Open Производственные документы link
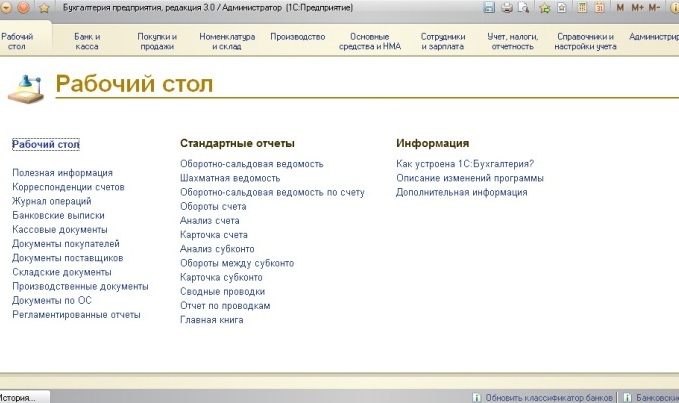Viewport: 679px width, 403px height. (80, 286)
